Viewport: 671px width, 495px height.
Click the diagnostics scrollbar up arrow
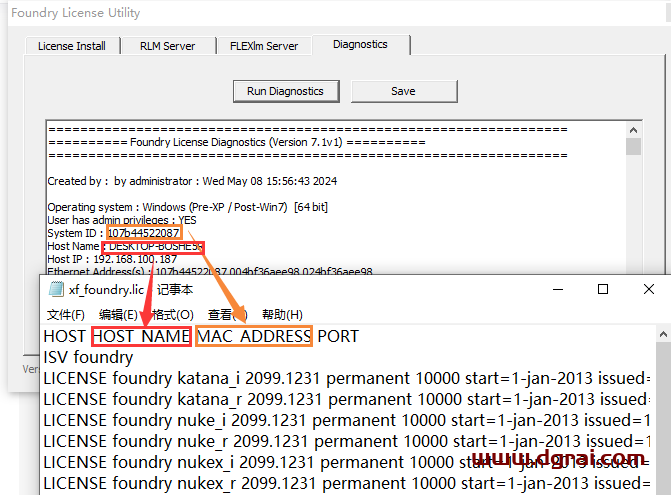pyautogui.click(x=634, y=130)
